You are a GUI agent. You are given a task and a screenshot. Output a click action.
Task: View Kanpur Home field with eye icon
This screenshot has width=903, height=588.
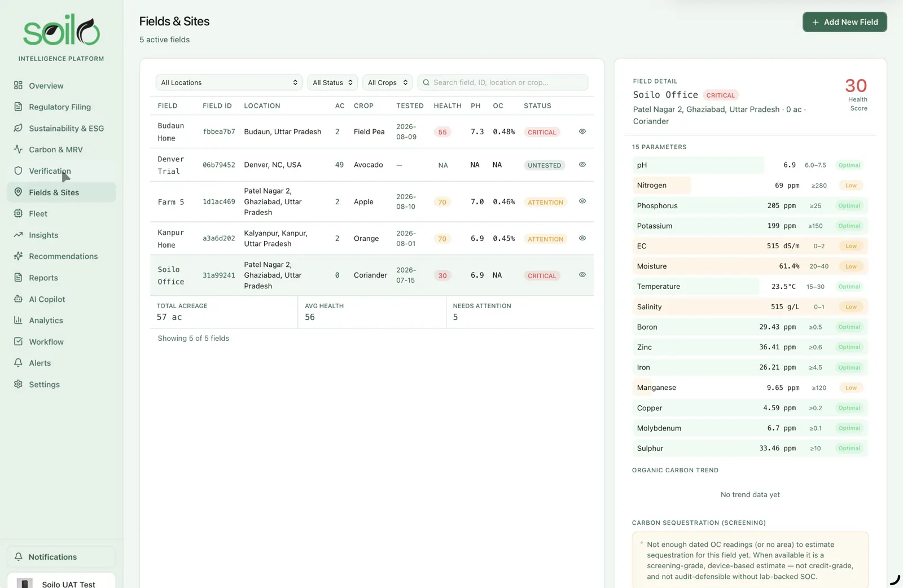pos(582,238)
